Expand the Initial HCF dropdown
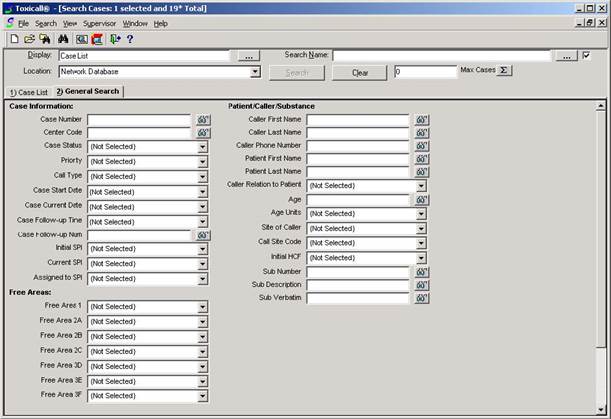 tap(421, 258)
